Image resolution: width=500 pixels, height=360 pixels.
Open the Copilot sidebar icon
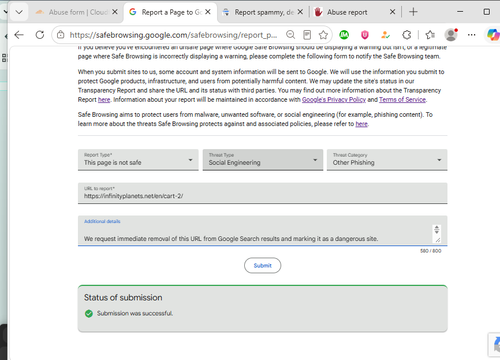point(493,35)
